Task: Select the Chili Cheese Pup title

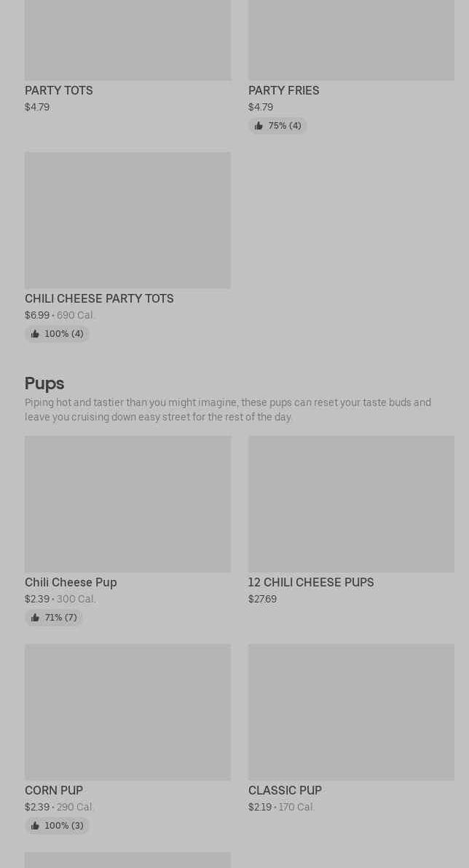Action: (71, 582)
